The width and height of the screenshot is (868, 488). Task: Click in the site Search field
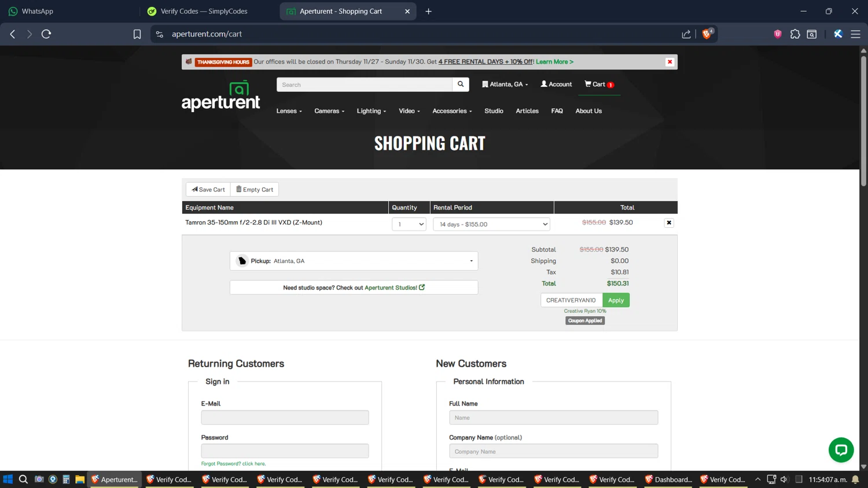click(365, 84)
